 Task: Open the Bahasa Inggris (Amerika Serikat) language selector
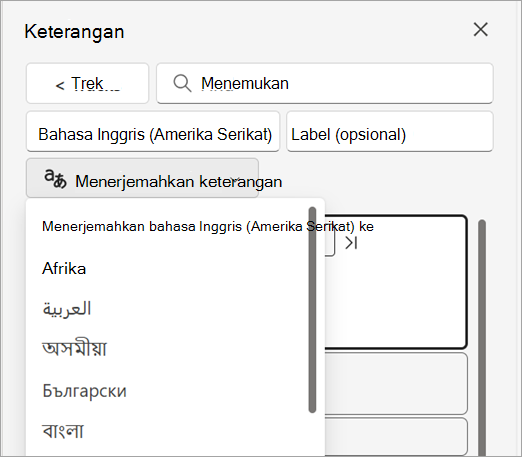(x=153, y=131)
